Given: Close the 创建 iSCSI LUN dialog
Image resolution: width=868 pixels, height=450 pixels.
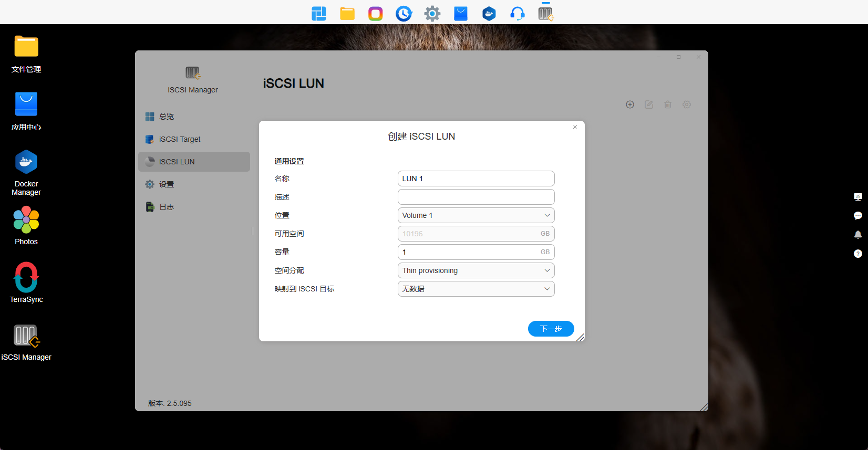Looking at the screenshot, I should [x=575, y=127].
